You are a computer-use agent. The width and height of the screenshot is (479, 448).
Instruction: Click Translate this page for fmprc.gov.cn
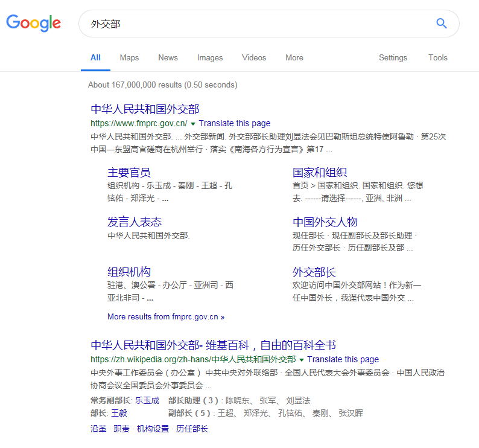click(235, 123)
